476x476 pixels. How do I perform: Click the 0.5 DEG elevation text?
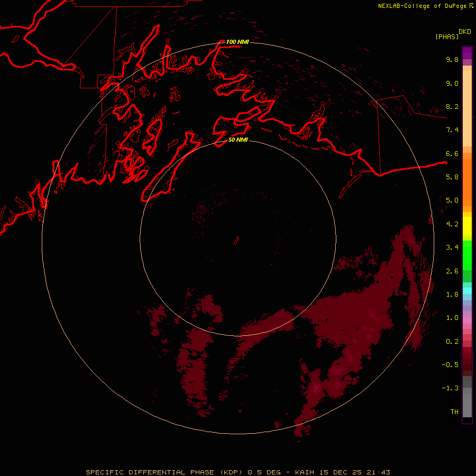264,472
